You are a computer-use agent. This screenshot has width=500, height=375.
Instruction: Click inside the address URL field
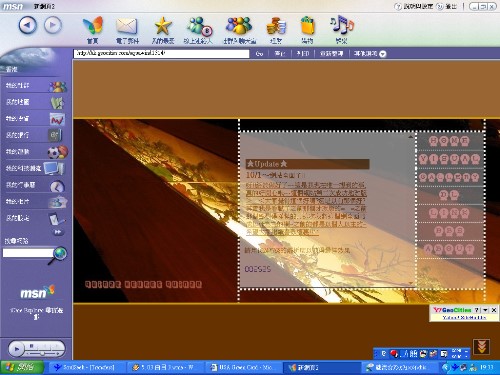click(161, 53)
